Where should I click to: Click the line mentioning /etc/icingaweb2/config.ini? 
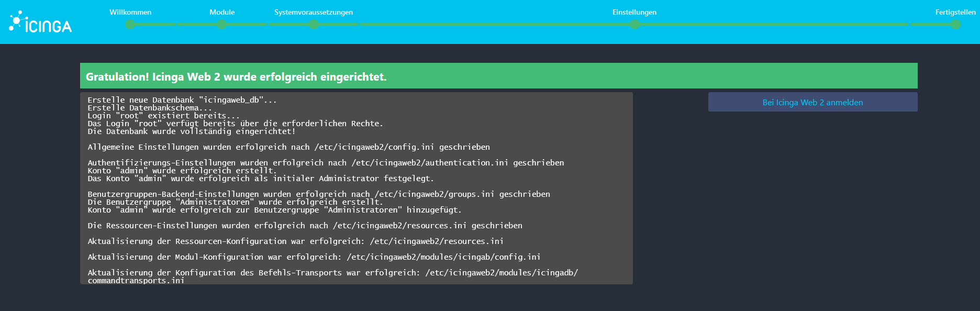[x=289, y=147]
